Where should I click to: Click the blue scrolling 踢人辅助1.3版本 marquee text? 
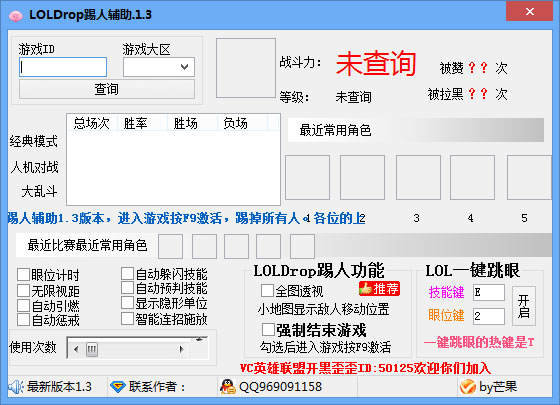point(186,218)
